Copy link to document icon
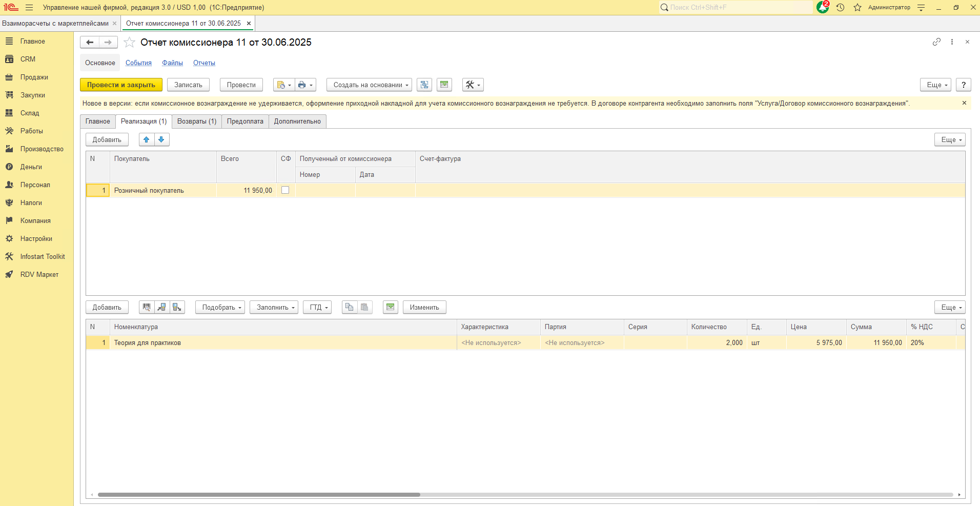Screen dimensions: 980x506 (x=936, y=42)
